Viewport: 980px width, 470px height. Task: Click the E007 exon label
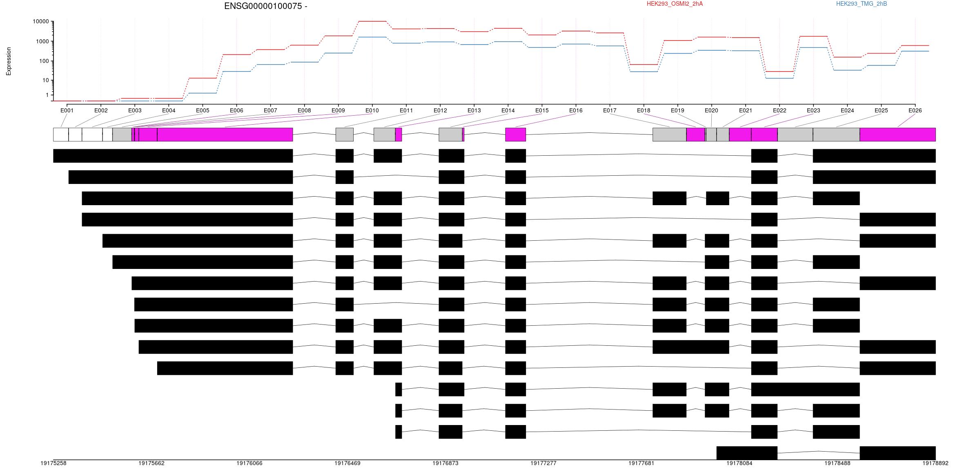click(270, 110)
